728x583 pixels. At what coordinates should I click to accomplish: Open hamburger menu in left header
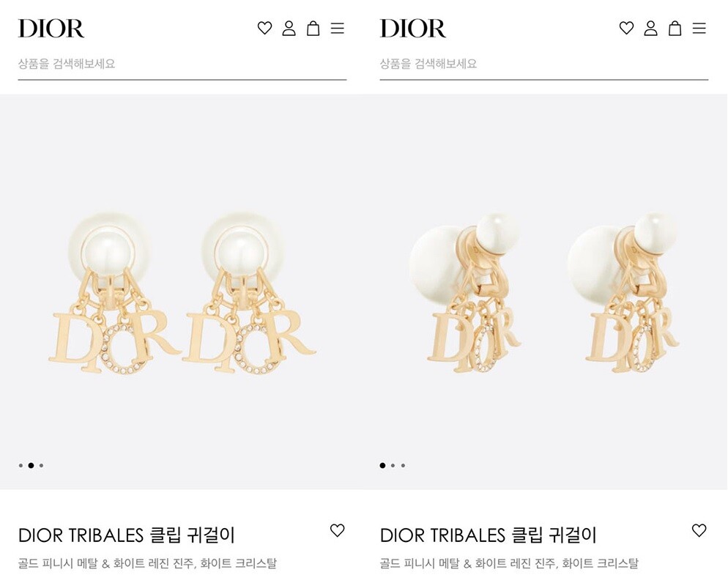tap(338, 29)
